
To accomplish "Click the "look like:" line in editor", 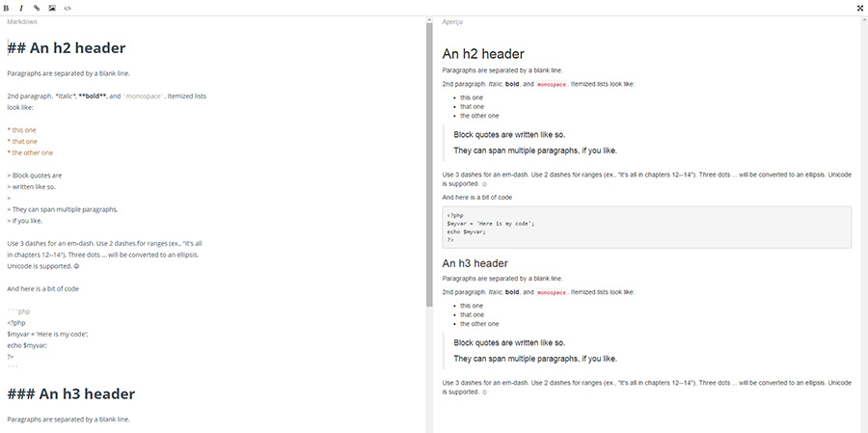I will coord(20,107).
